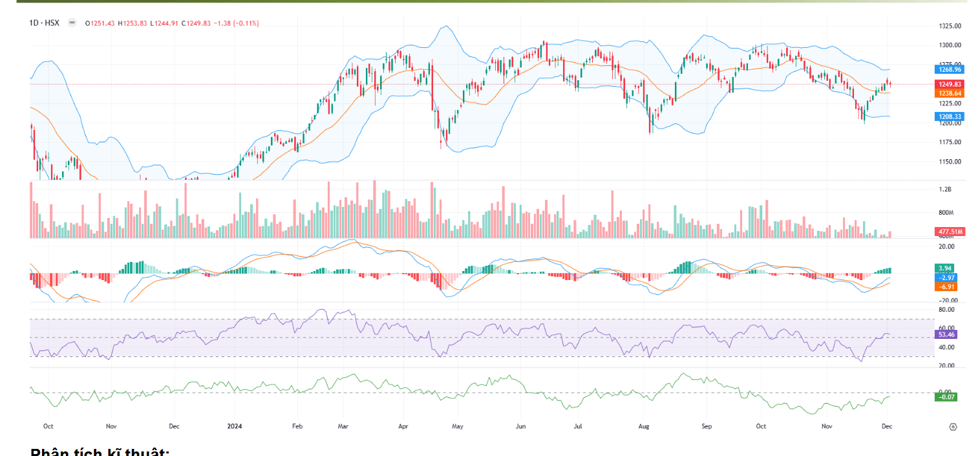Click the gray status icon beside HSX
The image size is (980, 456).
pyautogui.click(x=71, y=23)
